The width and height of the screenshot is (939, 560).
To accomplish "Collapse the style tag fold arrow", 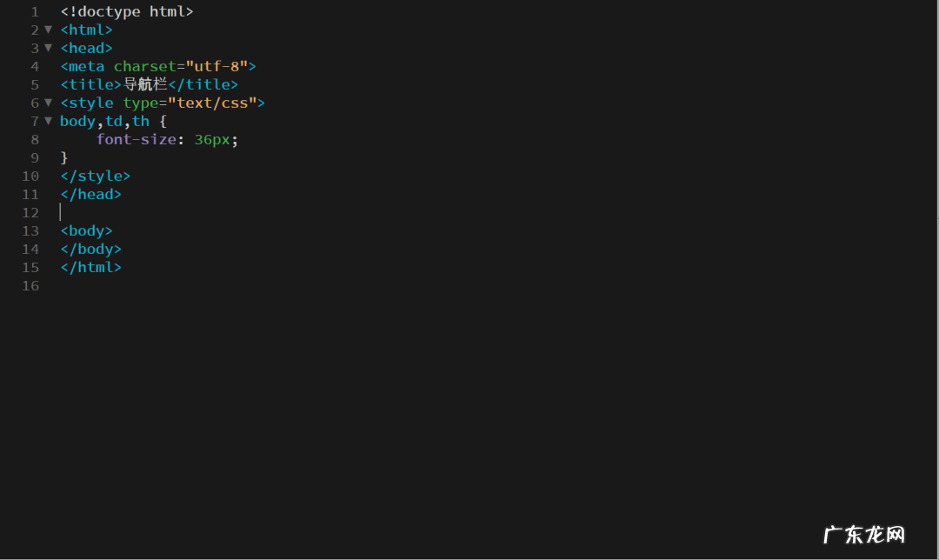I will pyautogui.click(x=48, y=103).
